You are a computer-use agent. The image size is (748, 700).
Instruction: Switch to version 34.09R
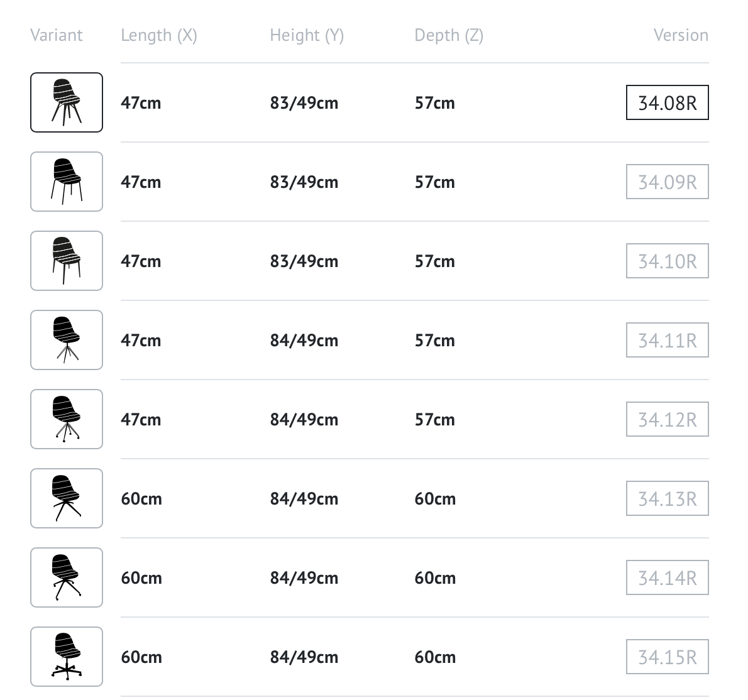[x=668, y=182]
